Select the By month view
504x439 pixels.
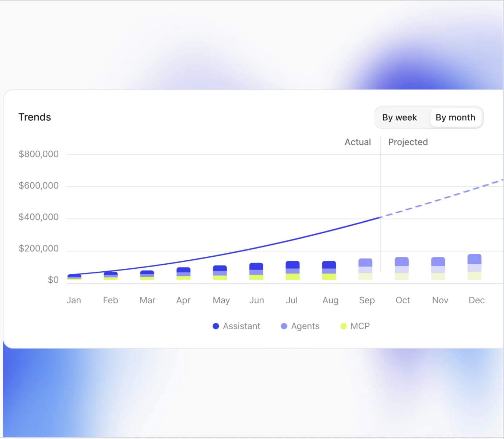click(455, 117)
